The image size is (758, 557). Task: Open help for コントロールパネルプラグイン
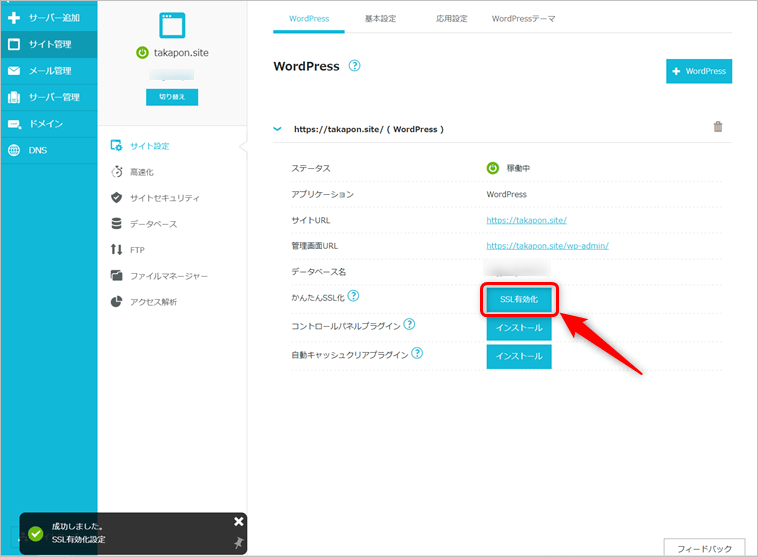click(409, 324)
